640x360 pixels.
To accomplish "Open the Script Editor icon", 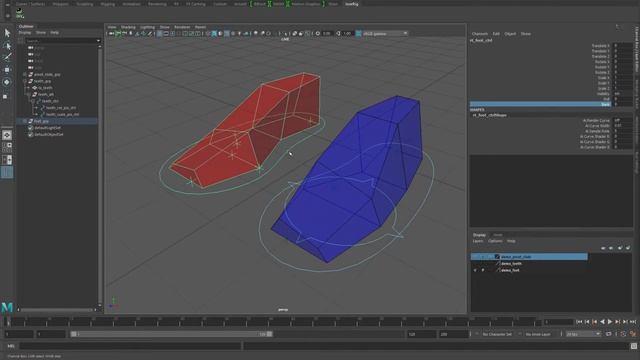I will pyautogui.click(x=633, y=346).
